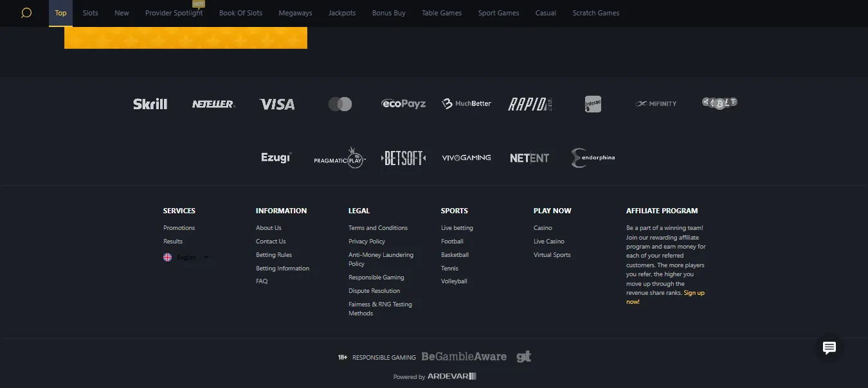The image size is (868, 388).
Task: Click the search magnifier icon
Action: tap(26, 13)
